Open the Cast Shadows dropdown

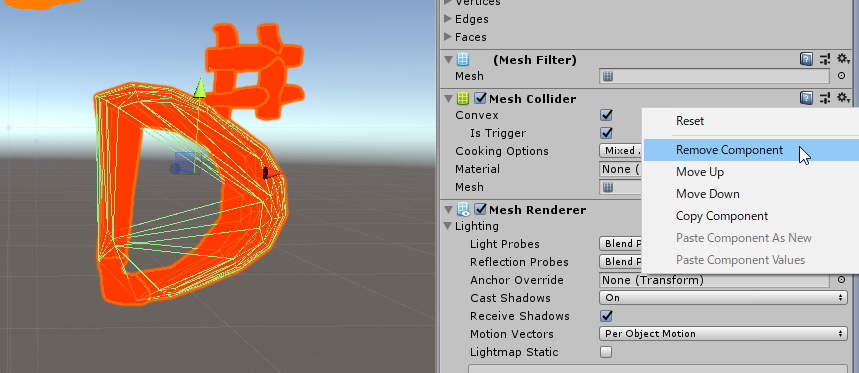point(723,298)
